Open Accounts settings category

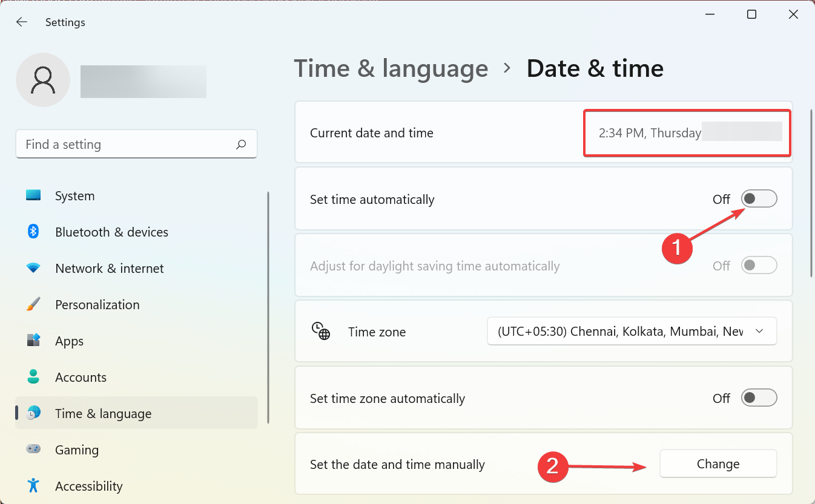[136, 377]
